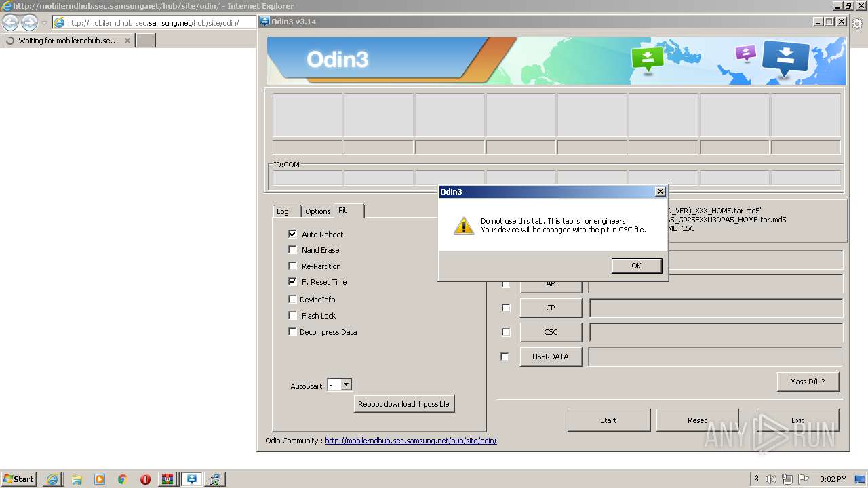The width and height of the screenshot is (868, 488).
Task: Tick the checkbox beside the CP button
Action: pyautogui.click(x=506, y=308)
